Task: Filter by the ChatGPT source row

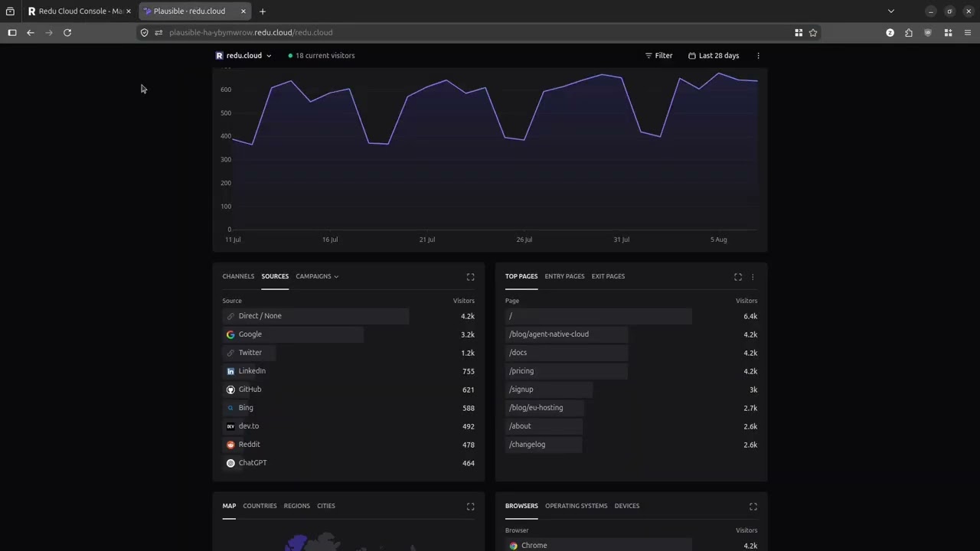Action: point(348,463)
